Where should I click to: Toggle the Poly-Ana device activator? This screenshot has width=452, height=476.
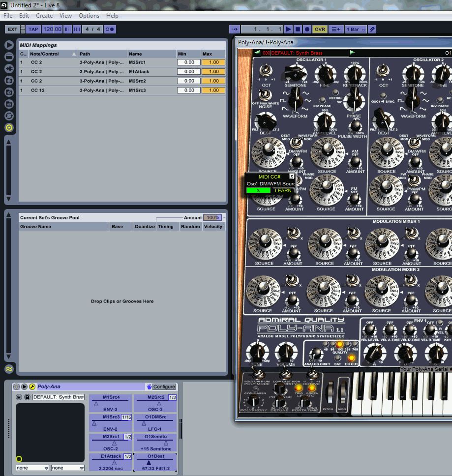(x=16, y=387)
